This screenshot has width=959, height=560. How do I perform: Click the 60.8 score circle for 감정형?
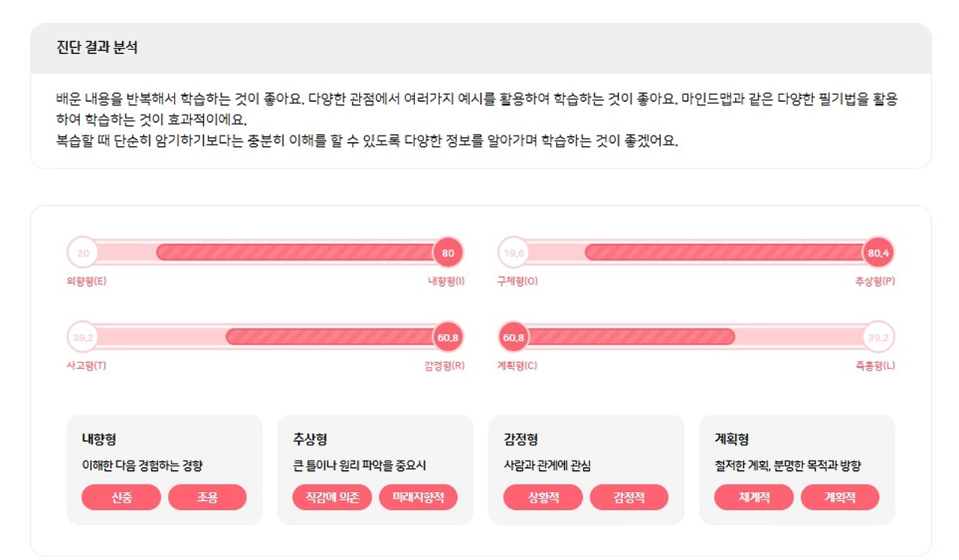tap(448, 338)
